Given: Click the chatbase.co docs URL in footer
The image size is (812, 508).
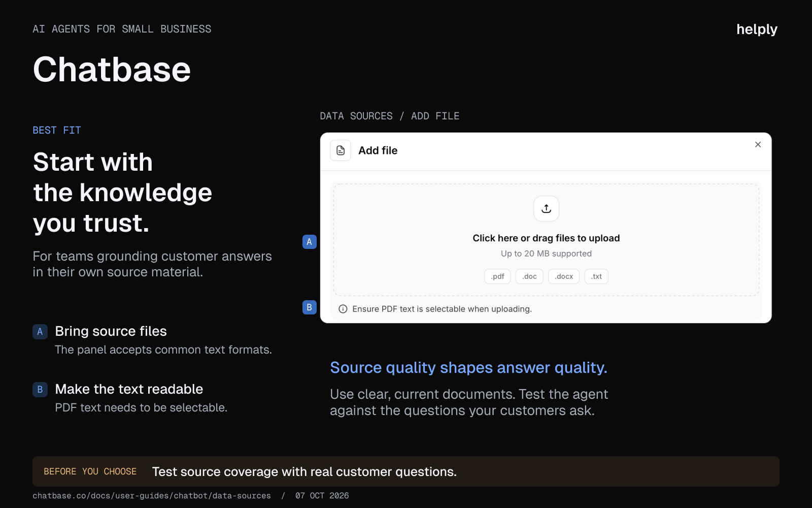Looking at the screenshot, I should click(x=152, y=495).
